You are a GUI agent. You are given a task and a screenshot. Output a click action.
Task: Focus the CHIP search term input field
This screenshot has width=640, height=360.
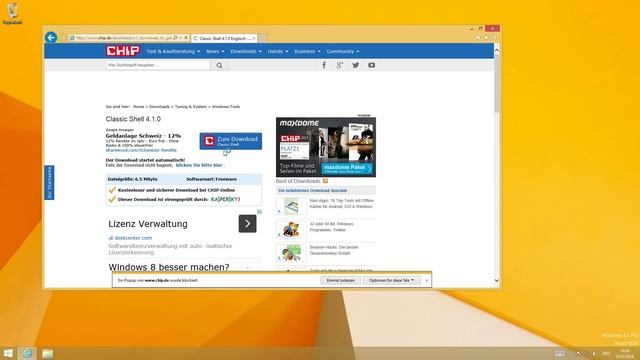158,65
